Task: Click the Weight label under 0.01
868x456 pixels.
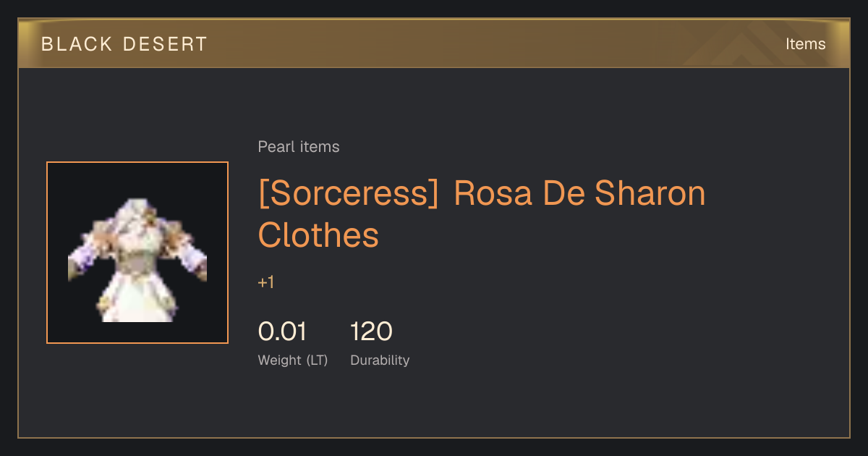Action: [279, 360]
